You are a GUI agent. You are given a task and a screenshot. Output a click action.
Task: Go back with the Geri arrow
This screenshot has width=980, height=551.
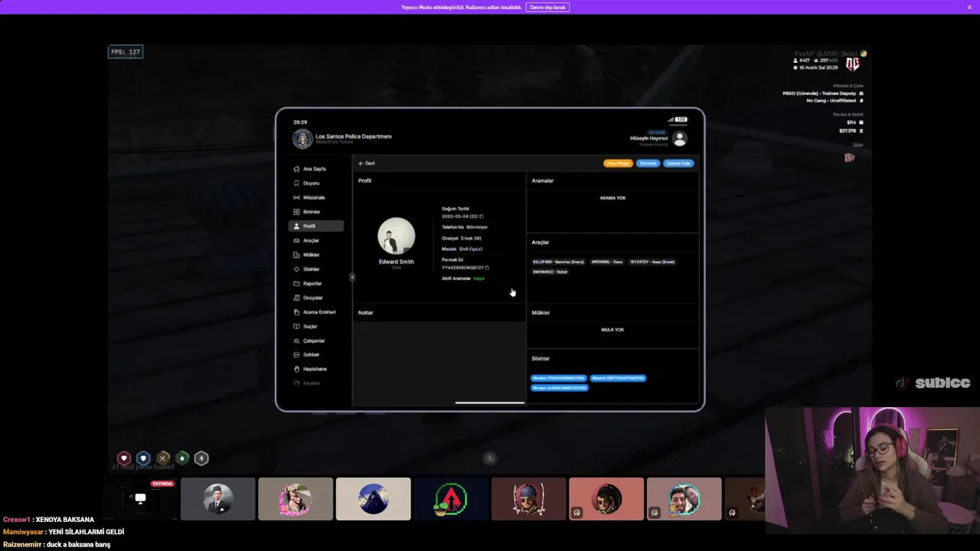367,163
